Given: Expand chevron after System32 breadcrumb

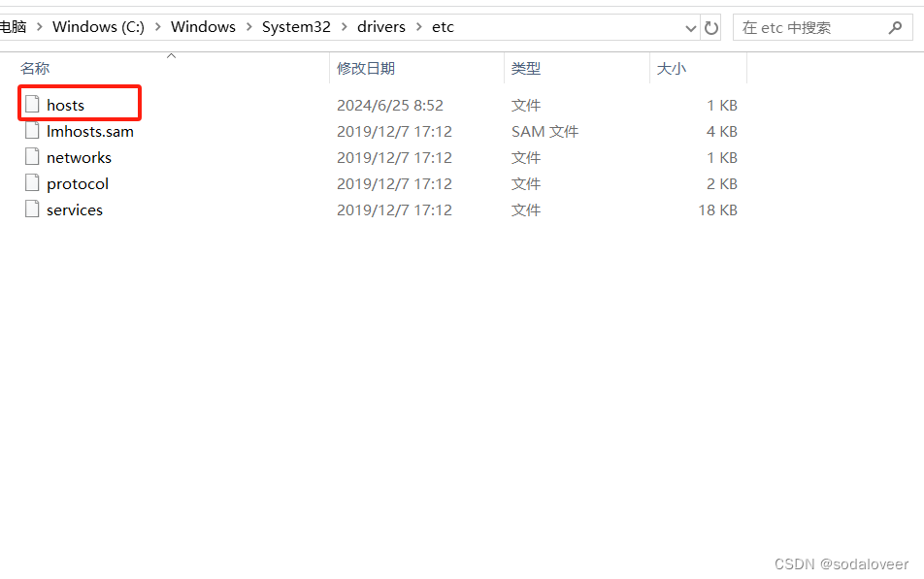Looking at the screenshot, I should click(345, 27).
